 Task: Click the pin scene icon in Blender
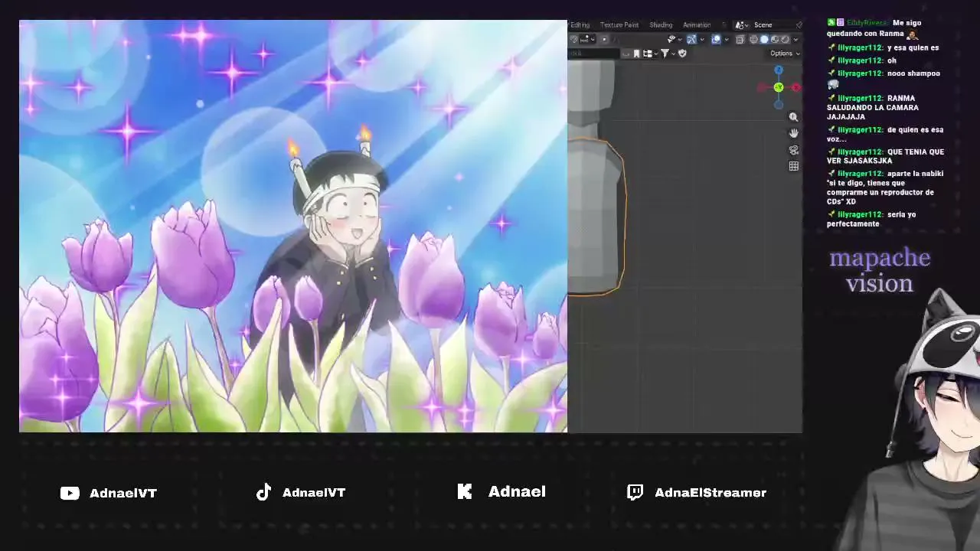click(799, 25)
